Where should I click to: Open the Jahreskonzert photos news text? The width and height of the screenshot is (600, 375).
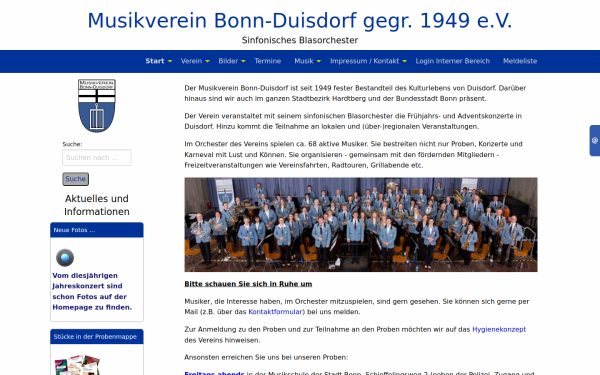point(92,291)
